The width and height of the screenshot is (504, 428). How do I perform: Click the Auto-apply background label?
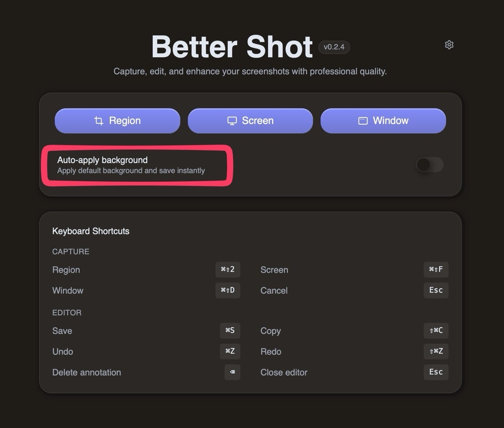click(102, 160)
